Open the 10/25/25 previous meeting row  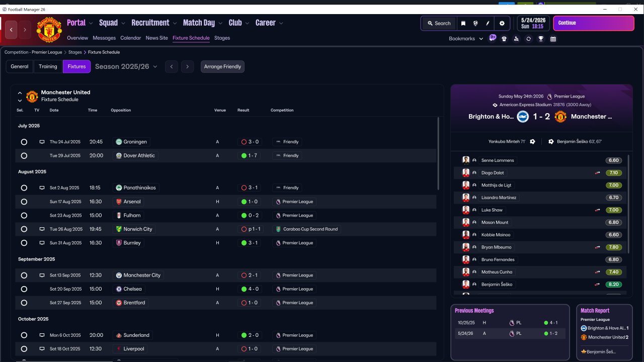510,323
